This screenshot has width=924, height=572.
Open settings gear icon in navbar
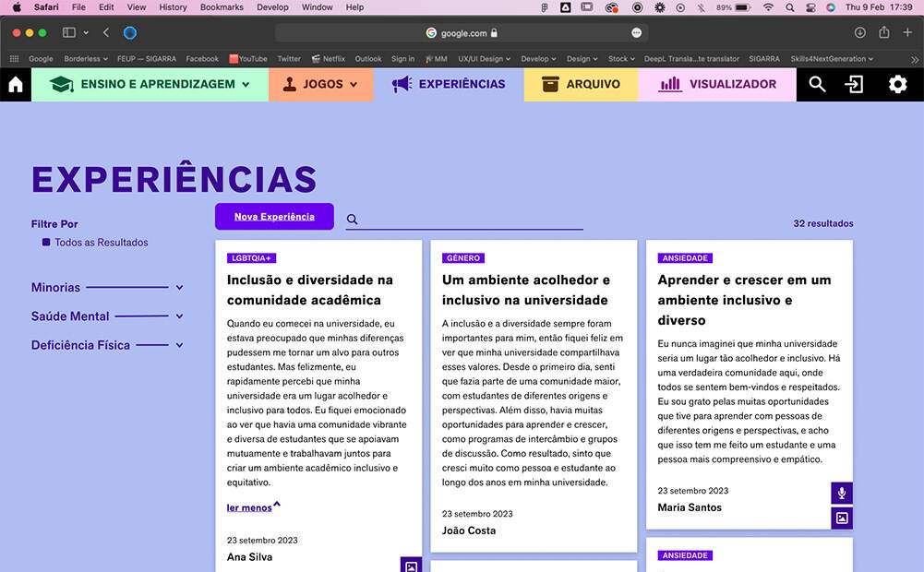point(897,85)
